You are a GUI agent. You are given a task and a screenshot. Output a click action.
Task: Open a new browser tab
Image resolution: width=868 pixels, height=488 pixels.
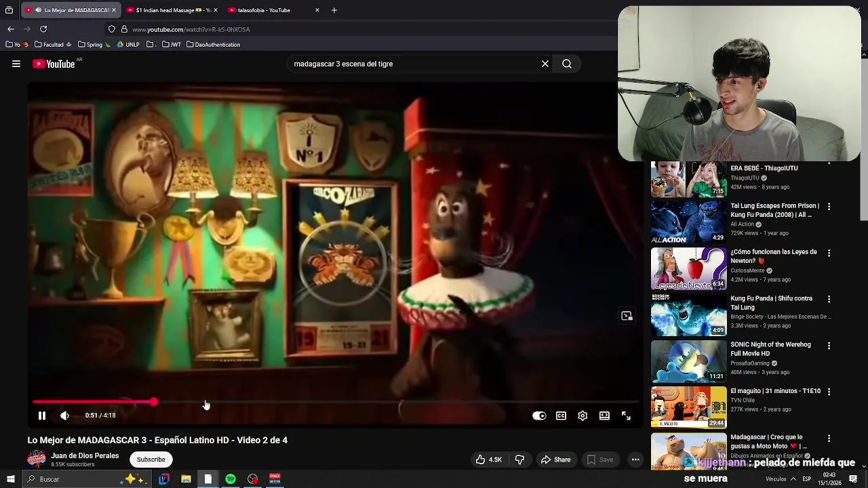pyautogui.click(x=334, y=10)
